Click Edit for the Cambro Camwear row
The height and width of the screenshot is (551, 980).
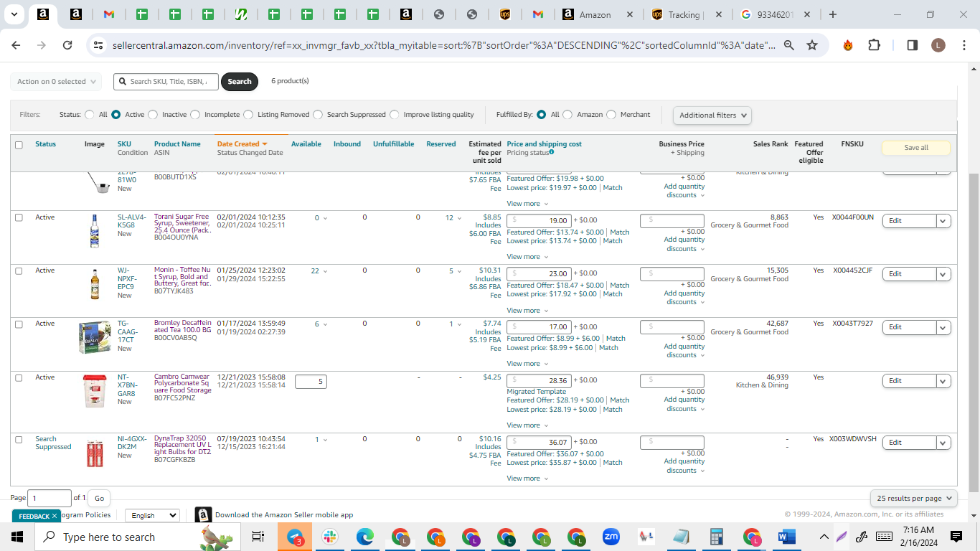click(909, 381)
